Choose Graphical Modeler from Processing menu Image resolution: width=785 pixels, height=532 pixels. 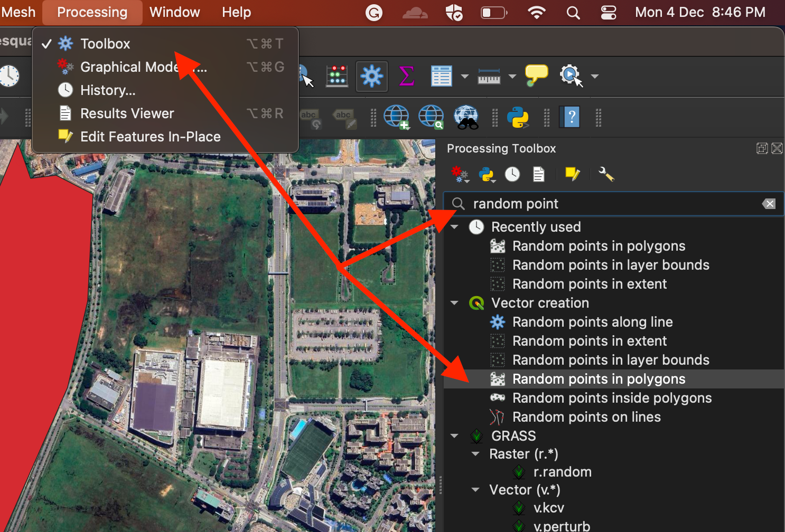pyautogui.click(x=165, y=67)
